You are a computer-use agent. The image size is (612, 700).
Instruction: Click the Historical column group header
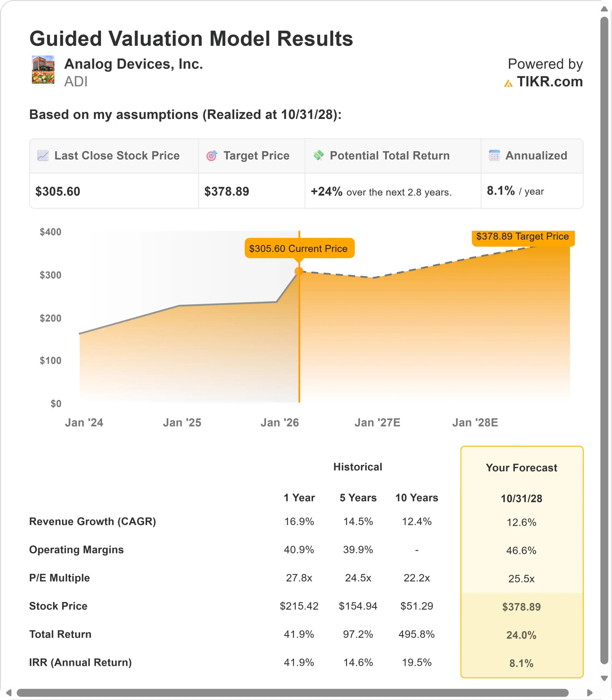pos(358,467)
